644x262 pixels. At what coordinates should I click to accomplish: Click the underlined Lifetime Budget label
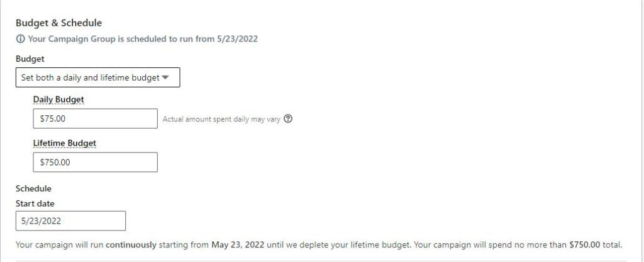click(65, 143)
